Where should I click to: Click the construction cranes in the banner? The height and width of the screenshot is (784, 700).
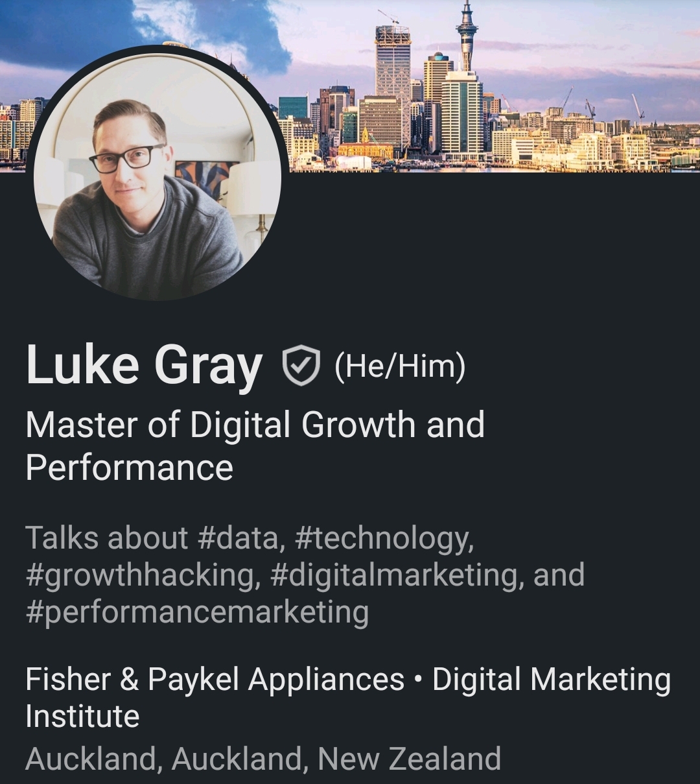click(x=603, y=105)
